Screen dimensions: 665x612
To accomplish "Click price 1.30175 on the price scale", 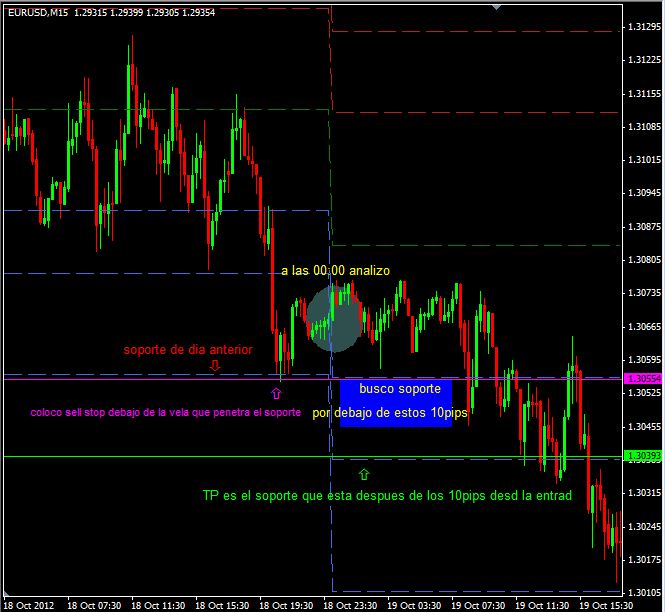I will (x=644, y=559).
